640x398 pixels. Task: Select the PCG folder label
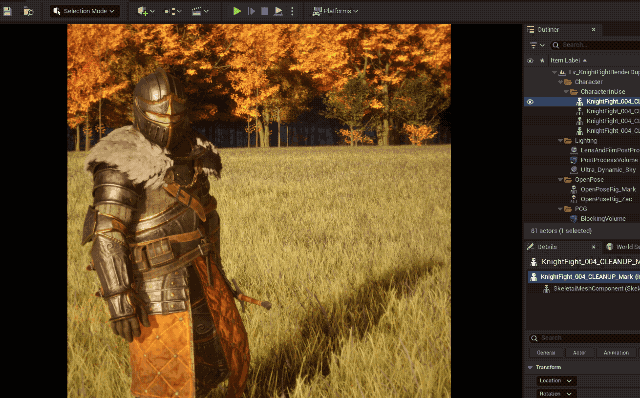581,209
